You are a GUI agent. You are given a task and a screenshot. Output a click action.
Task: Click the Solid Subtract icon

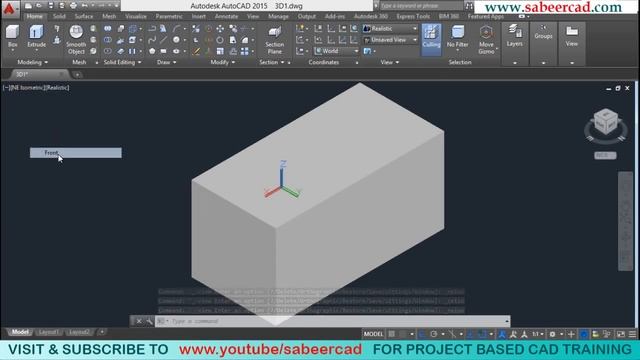107,40
